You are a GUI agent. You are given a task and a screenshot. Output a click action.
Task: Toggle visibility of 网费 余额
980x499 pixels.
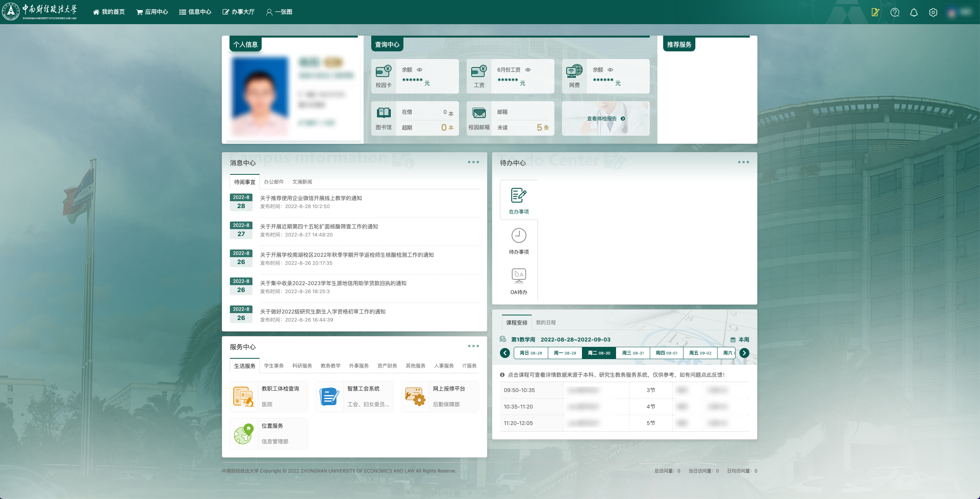(x=610, y=70)
